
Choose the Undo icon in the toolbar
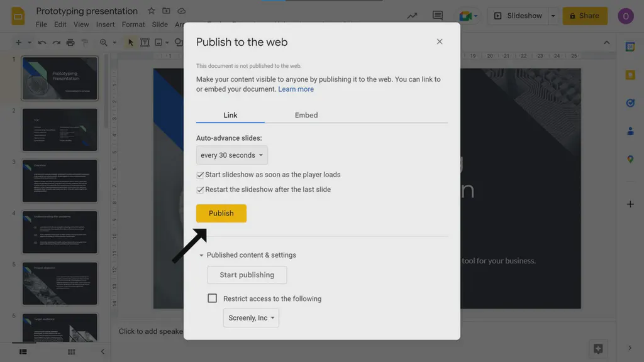(42, 42)
